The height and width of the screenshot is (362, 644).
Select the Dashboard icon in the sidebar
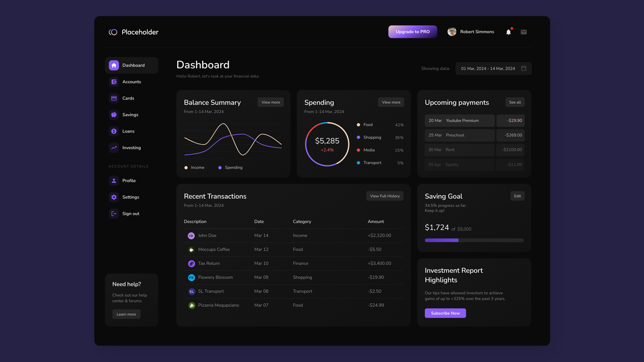click(x=114, y=65)
